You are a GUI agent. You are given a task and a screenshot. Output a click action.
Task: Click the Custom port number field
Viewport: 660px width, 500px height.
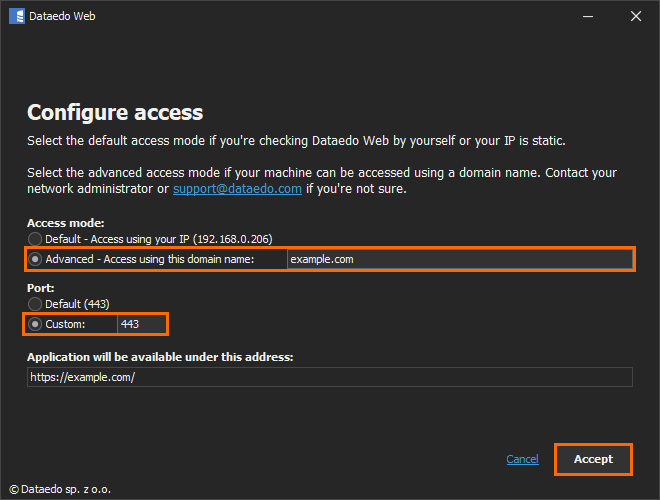[x=141, y=324]
